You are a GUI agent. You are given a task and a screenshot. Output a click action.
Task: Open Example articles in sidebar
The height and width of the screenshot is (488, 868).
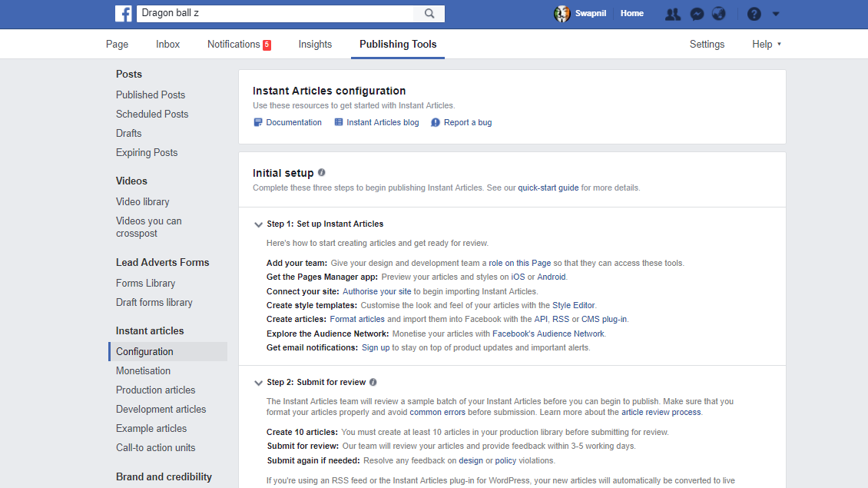pos(151,428)
